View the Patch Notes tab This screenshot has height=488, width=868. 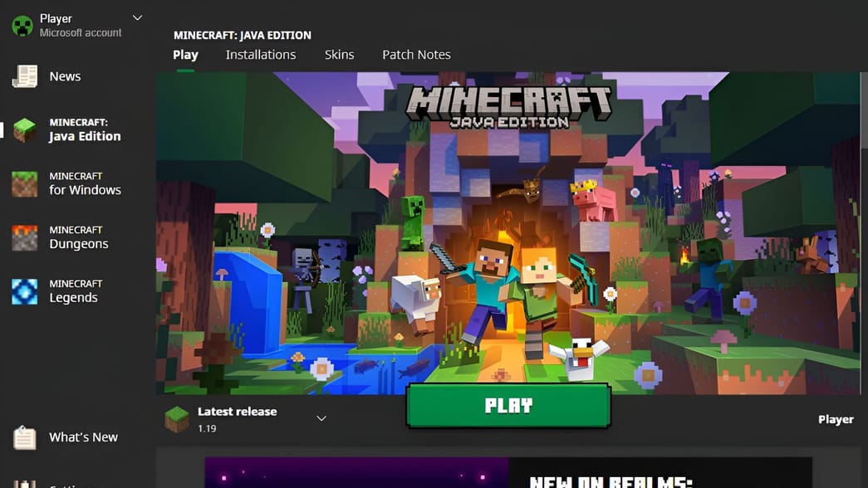pos(416,54)
